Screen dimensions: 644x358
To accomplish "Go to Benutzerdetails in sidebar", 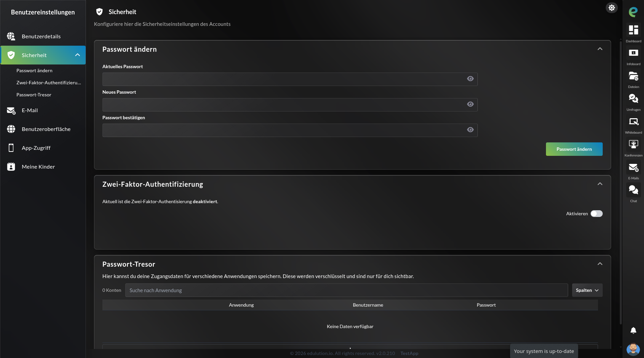I will (x=43, y=36).
